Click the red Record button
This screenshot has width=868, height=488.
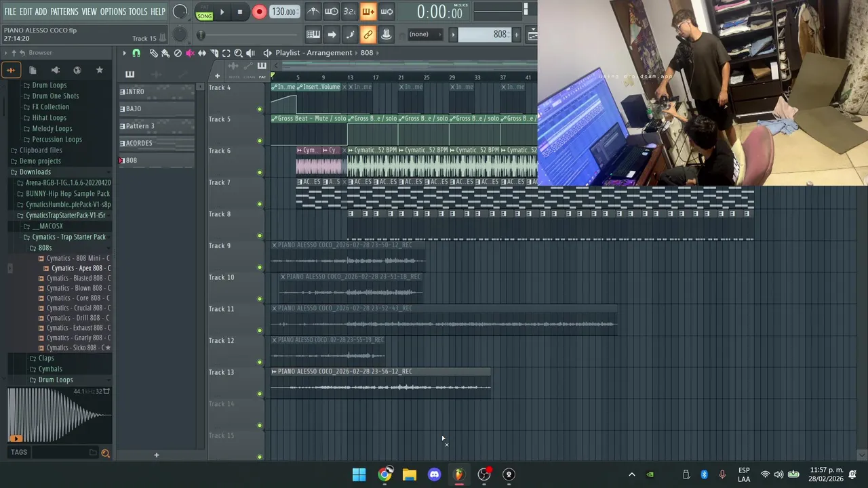[259, 12]
